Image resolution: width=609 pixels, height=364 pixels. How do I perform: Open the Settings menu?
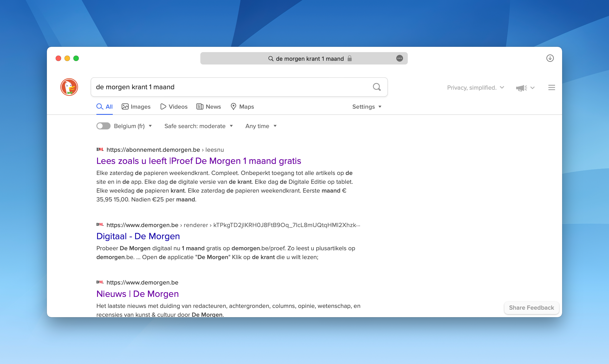click(x=366, y=106)
